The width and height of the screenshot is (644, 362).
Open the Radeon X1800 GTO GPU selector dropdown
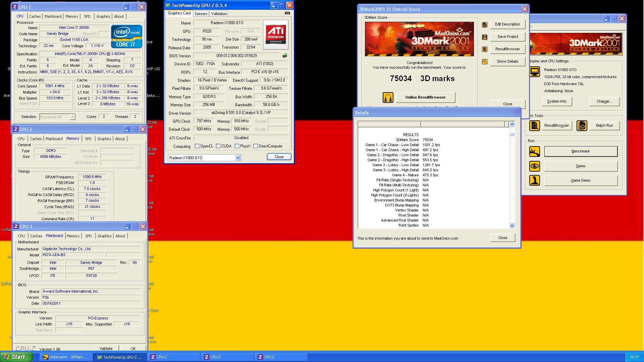pyautogui.click(x=238, y=158)
